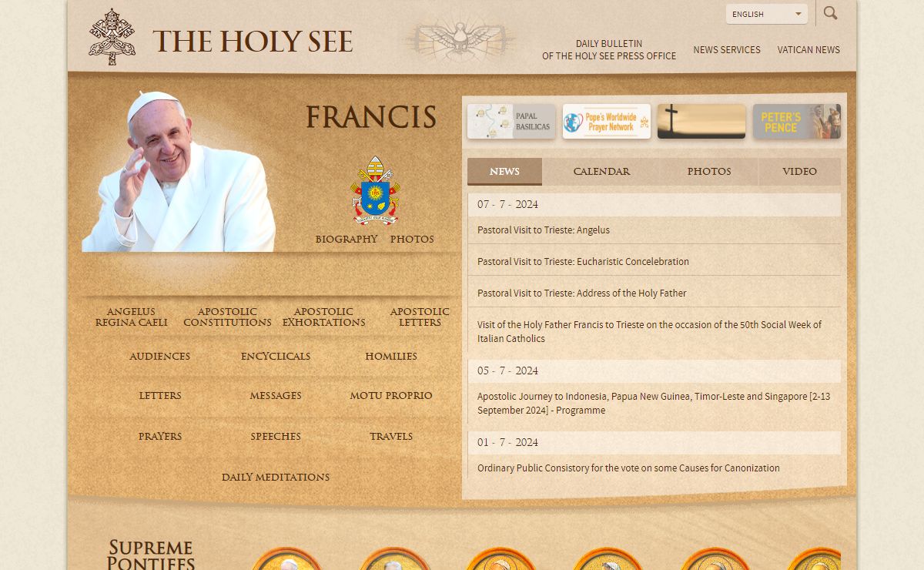Open Ordinary Public Consistory news item
The image size is (924, 570).
[x=628, y=468]
